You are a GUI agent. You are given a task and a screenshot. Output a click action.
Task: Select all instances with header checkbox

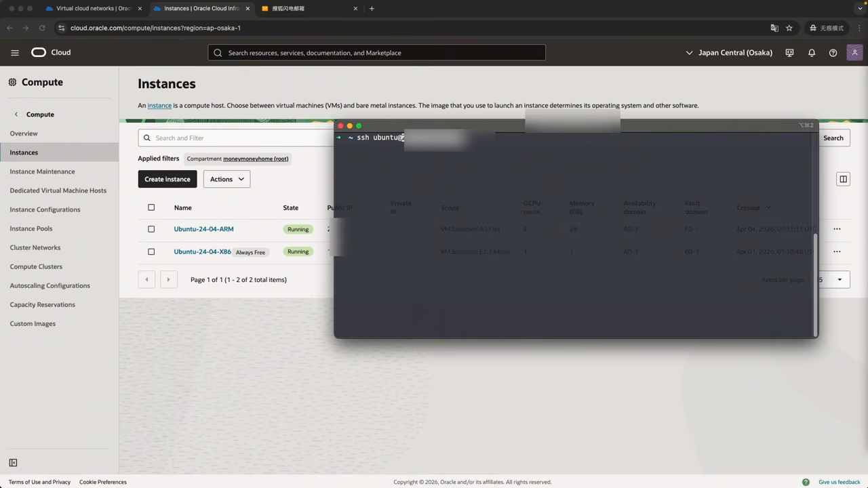coord(151,207)
